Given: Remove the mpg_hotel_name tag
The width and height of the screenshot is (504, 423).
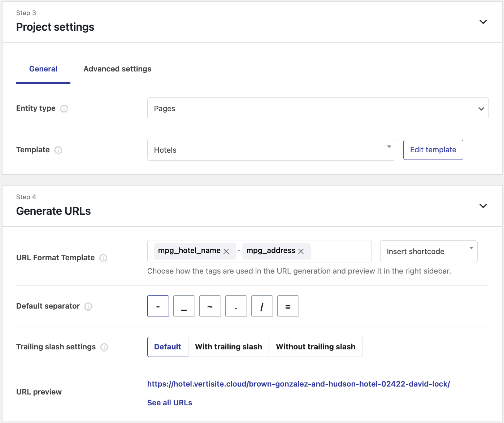Looking at the screenshot, I should point(226,251).
